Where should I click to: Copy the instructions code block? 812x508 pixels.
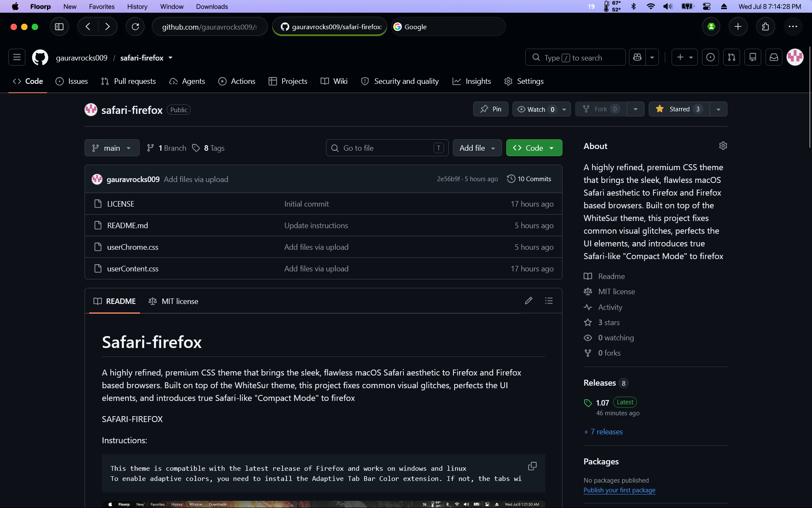[532, 466]
